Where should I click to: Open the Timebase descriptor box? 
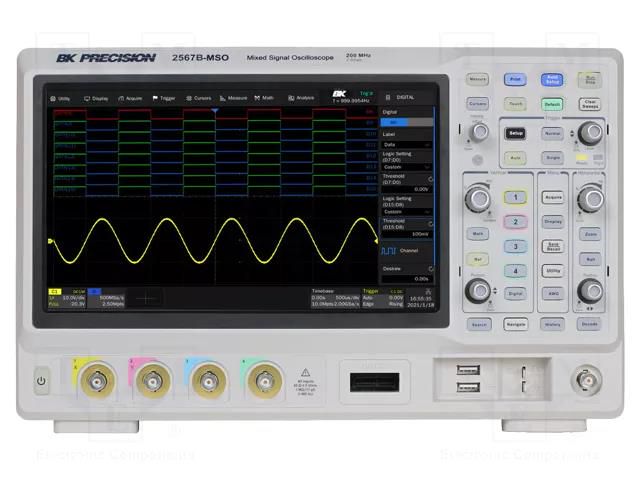tap(336, 298)
